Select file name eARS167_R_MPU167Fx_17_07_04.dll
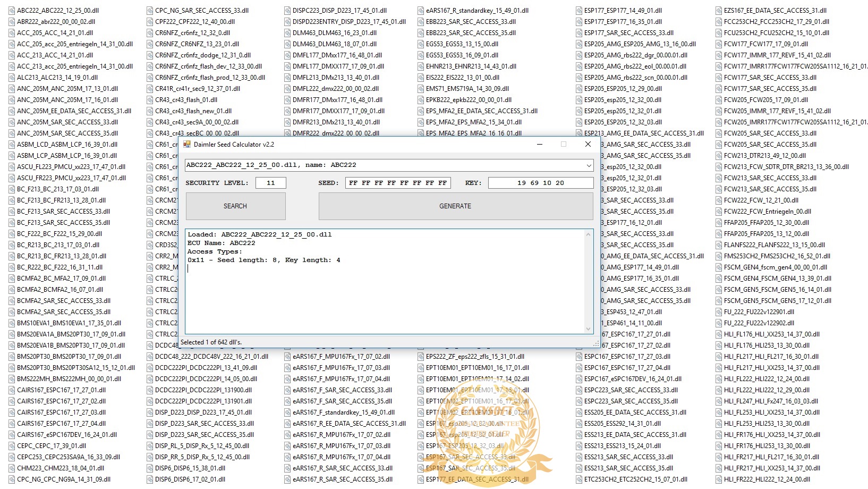 coord(342,457)
